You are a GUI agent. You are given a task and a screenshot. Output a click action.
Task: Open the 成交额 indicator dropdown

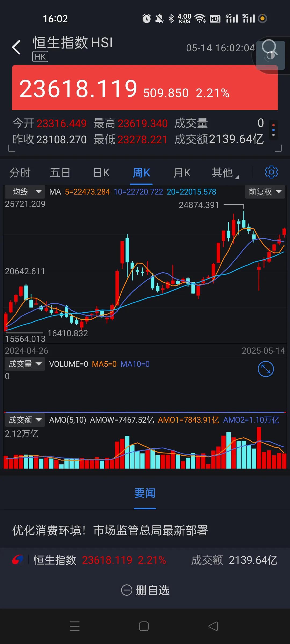(25, 420)
